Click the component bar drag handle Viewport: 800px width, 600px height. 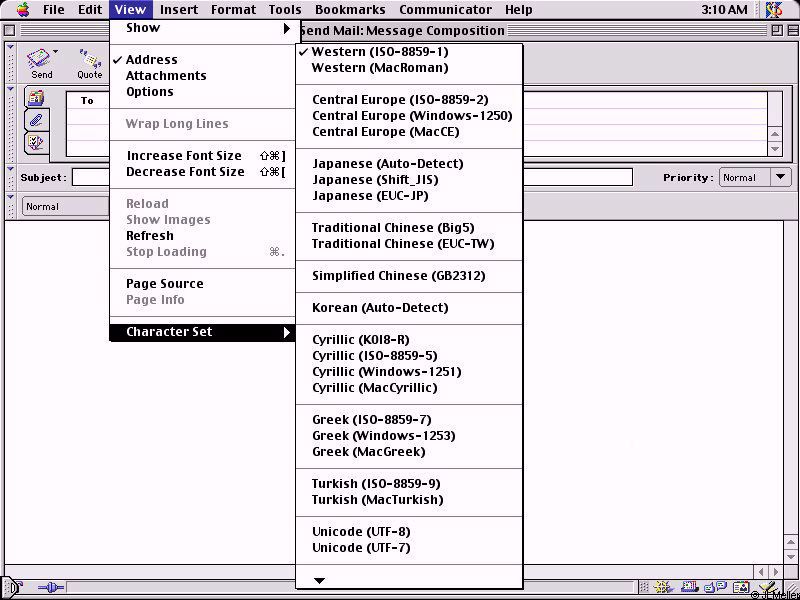(x=644, y=587)
